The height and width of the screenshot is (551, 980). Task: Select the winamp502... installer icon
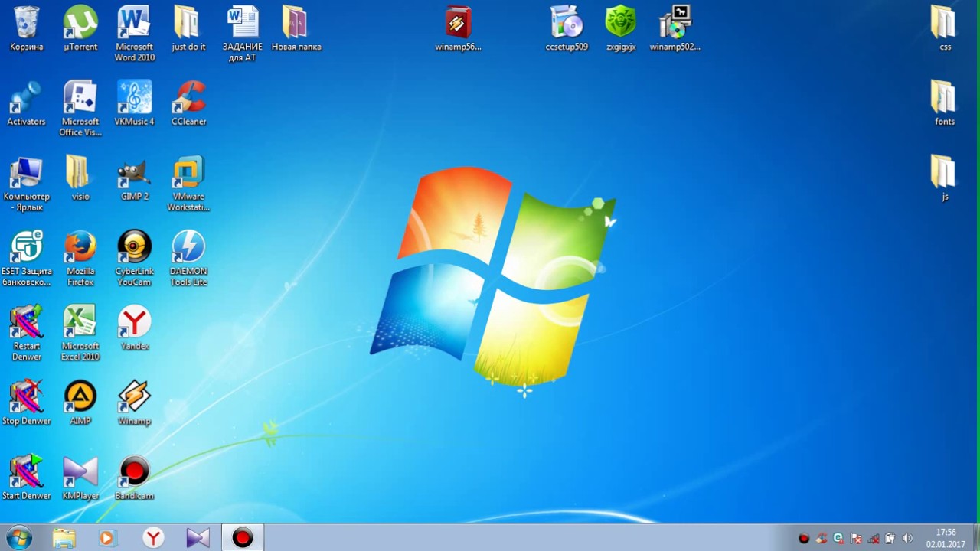pos(675,29)
